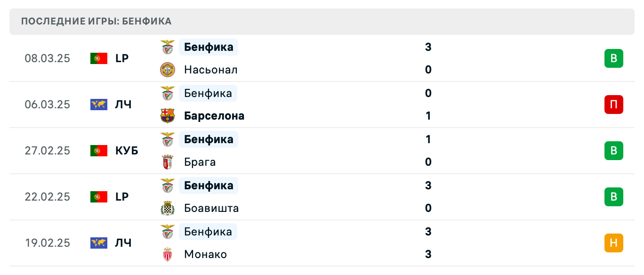Click the Barcelona club crest icon

[167, 116]
